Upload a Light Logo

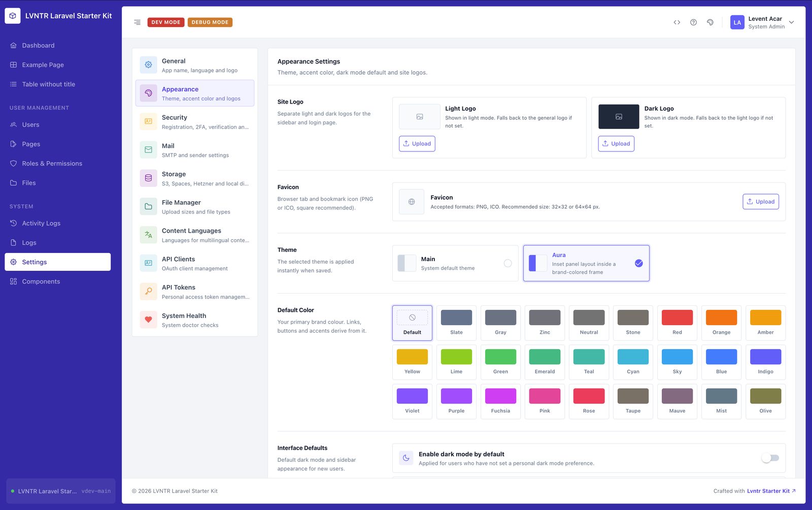[x=417, y=144]
